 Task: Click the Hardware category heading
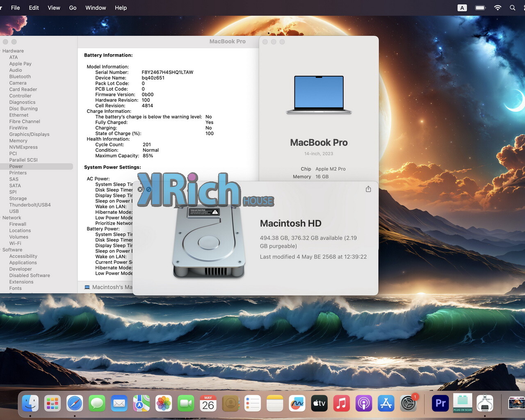coord(13,51)
